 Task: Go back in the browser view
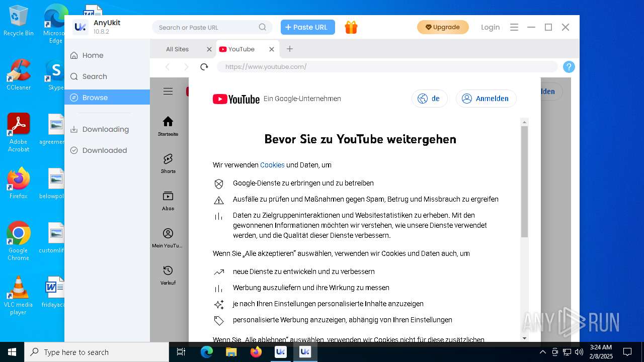[168, 67]
